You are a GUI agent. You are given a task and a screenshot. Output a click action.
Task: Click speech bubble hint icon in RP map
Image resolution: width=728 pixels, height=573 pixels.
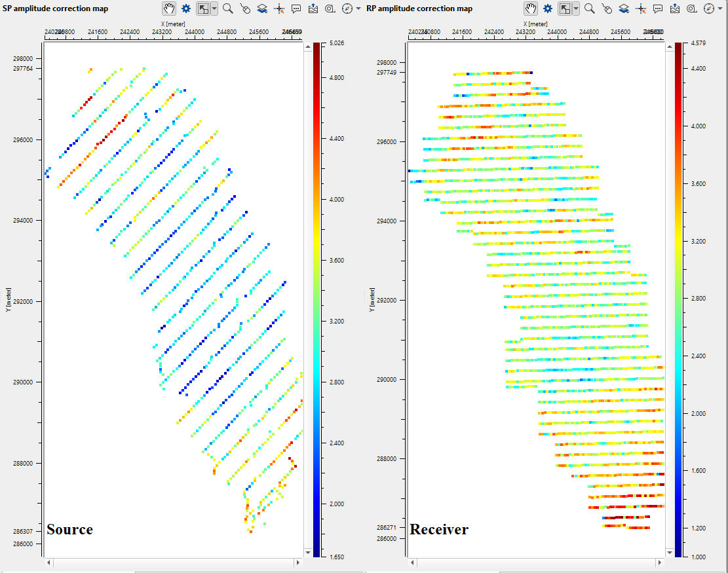657,9
